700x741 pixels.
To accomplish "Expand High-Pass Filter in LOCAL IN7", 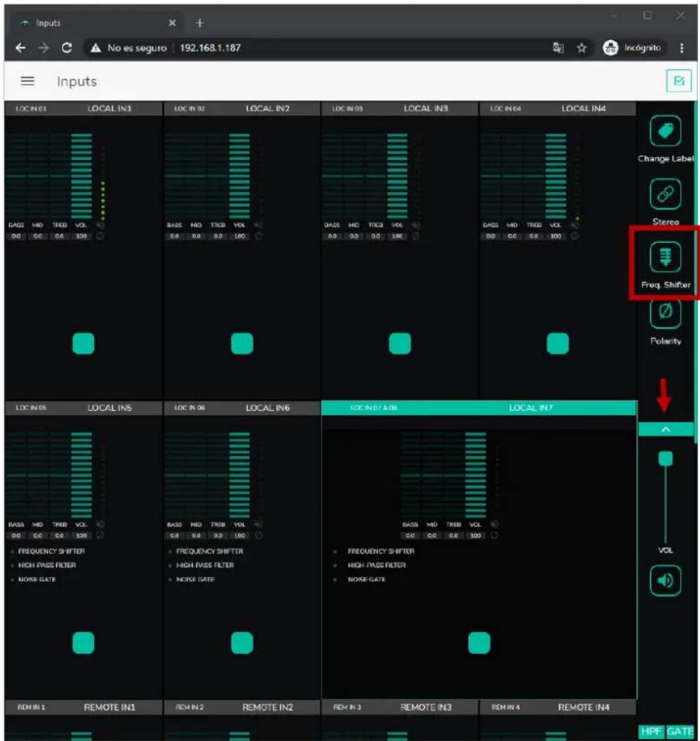I will click(369, 564).
